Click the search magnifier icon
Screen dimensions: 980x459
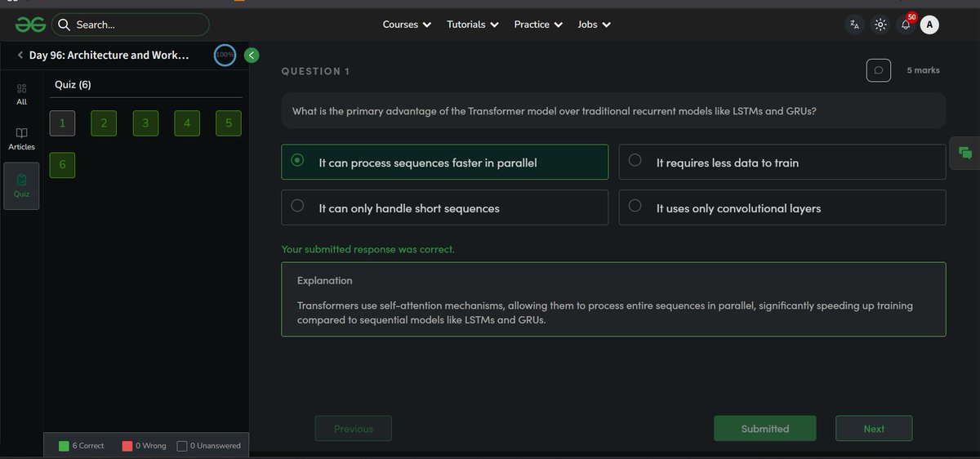pyautogui.click(x=65, y=25)
